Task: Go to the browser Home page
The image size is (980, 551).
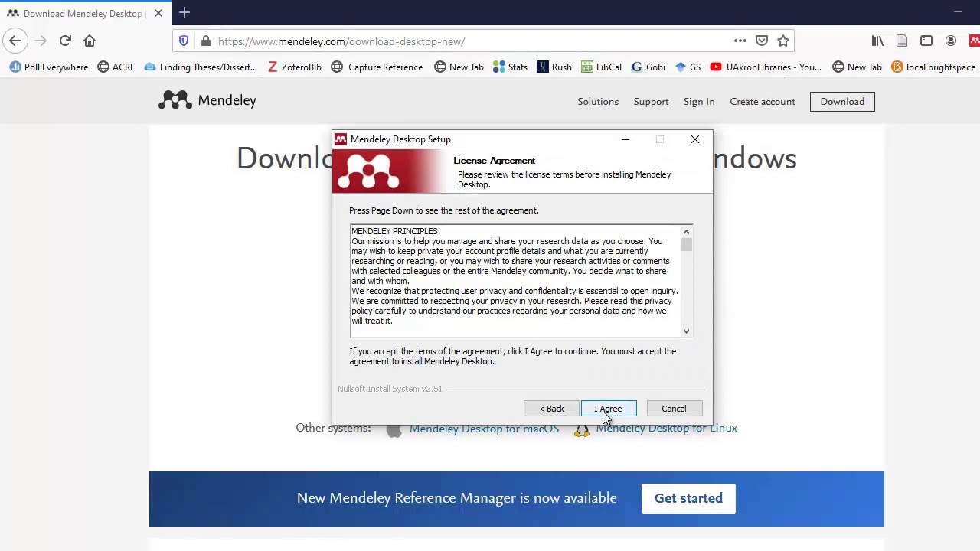Action: tap(90, 41)
